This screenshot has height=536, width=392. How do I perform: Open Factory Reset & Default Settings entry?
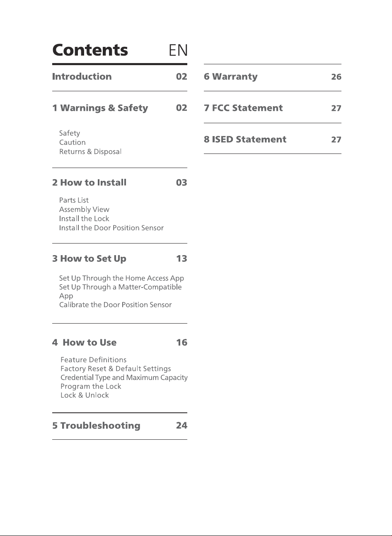click(116, 369)
